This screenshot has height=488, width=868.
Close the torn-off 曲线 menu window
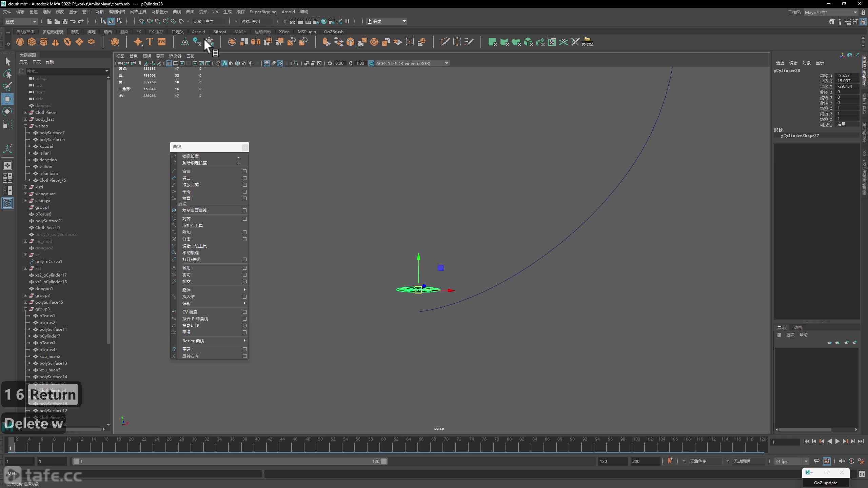pos(245,147)
